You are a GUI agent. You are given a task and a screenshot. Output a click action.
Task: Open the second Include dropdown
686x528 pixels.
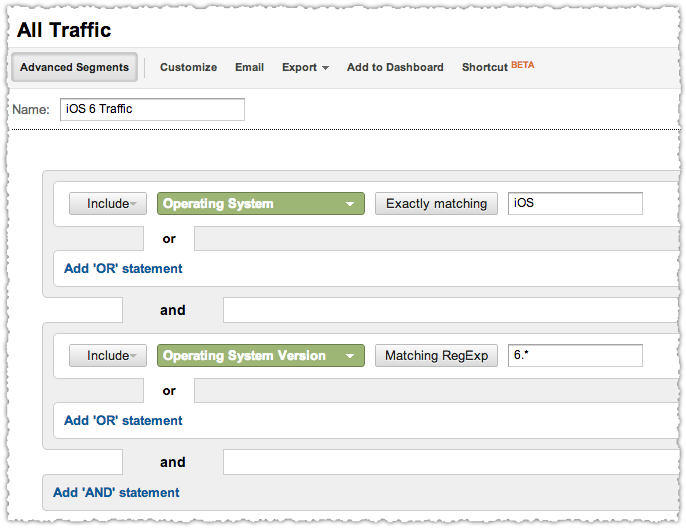108,356
